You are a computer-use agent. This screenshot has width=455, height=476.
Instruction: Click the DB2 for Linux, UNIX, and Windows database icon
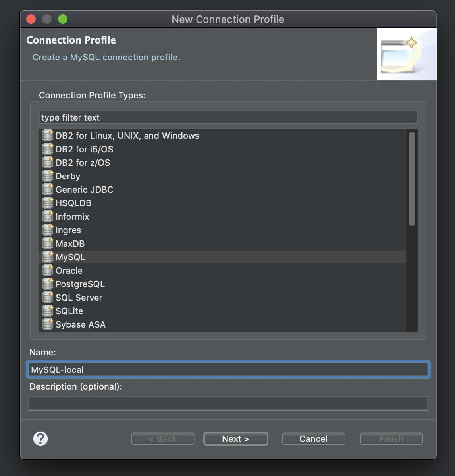[48, 136]
